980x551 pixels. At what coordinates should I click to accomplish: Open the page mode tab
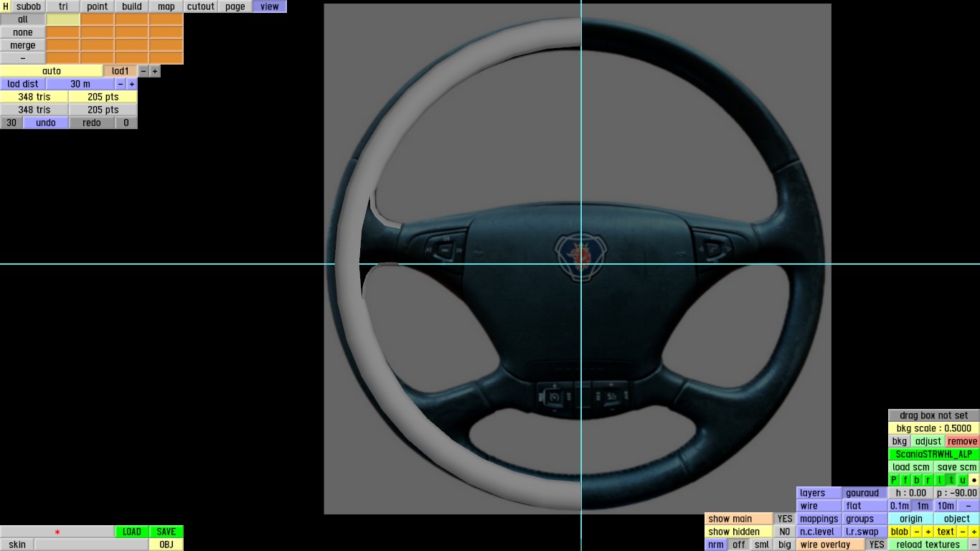click(x=235, y=6)
